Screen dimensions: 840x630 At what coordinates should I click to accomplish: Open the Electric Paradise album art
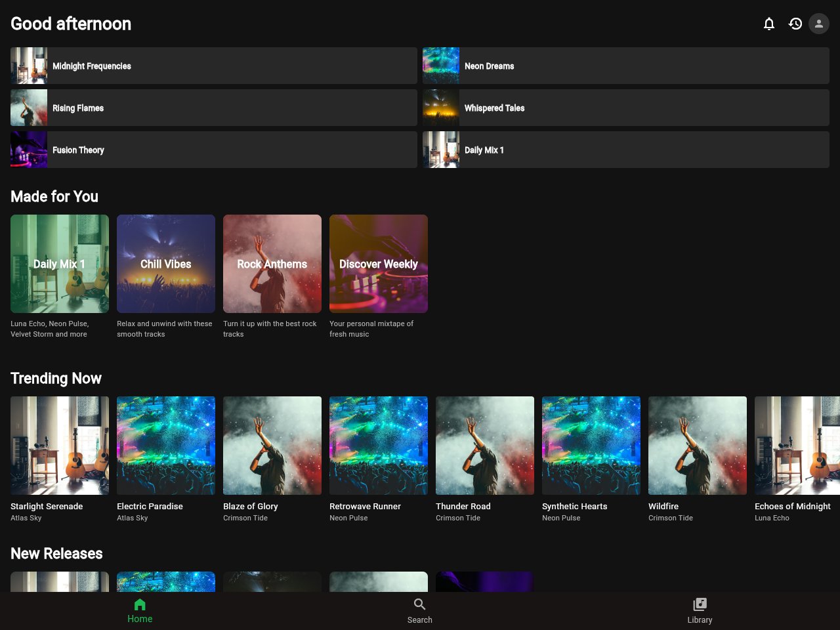pos(166,446)
